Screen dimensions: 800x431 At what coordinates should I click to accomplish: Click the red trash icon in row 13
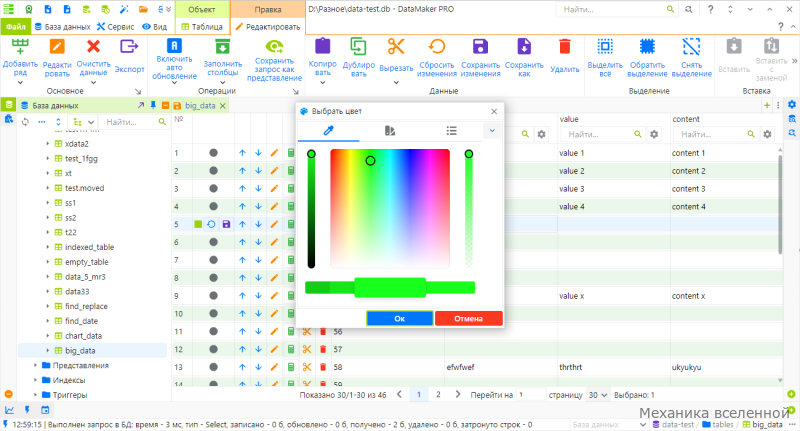click(322, 367)
